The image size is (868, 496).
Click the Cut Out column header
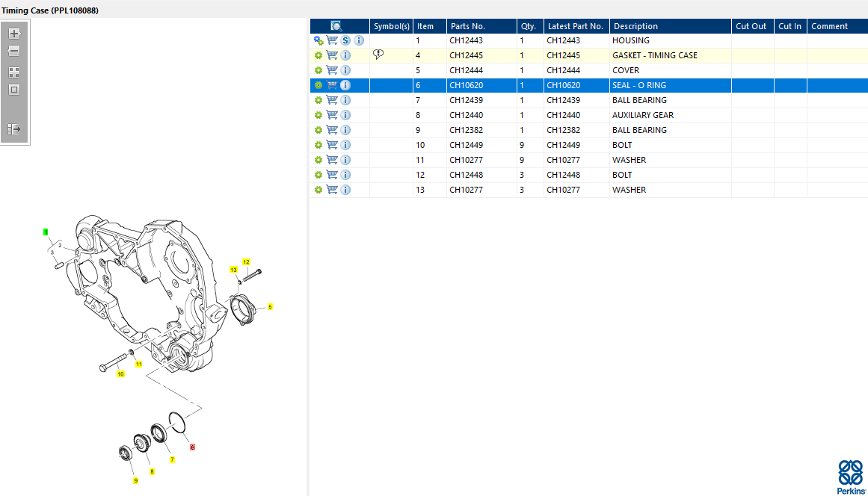pos(753,26)
